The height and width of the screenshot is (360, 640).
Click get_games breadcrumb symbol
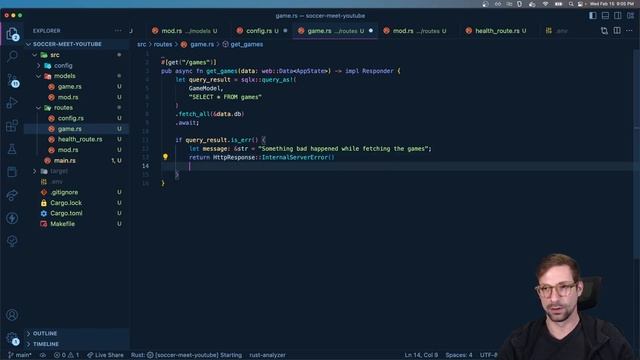(x=247, y=44)
